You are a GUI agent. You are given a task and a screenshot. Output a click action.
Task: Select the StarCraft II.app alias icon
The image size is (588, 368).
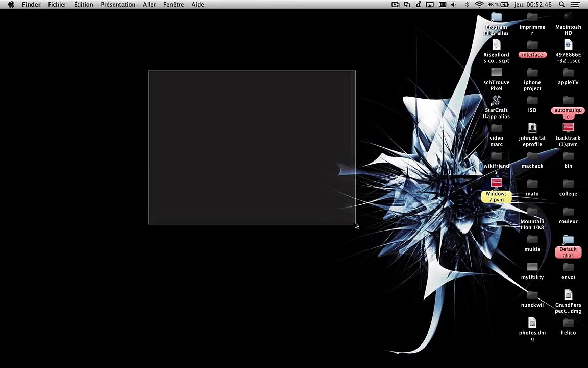tap(496, 101)
